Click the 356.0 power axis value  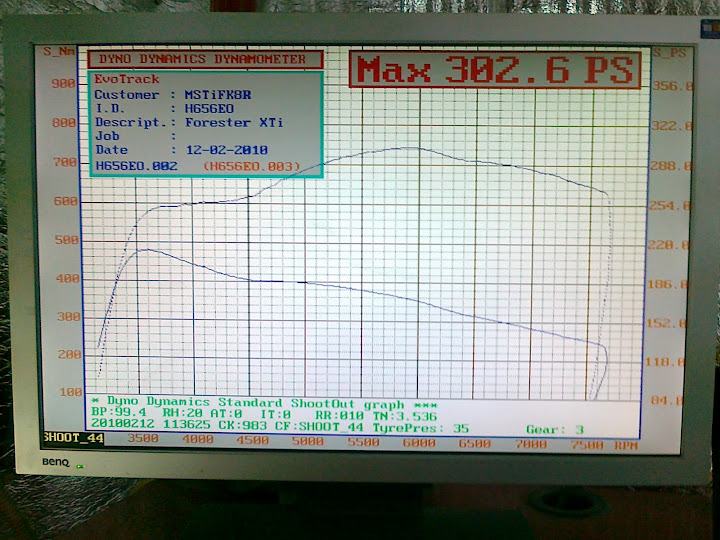point(673,86)
